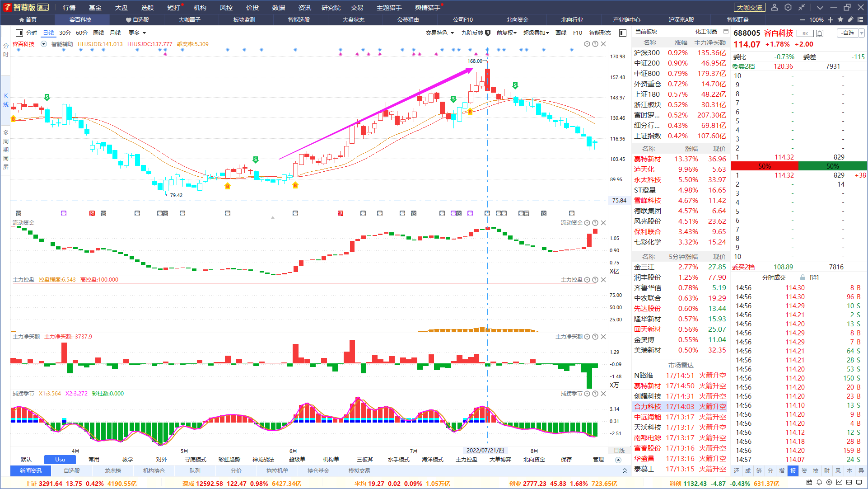Click the RK badge beside stock name

[x=805, y=33]
